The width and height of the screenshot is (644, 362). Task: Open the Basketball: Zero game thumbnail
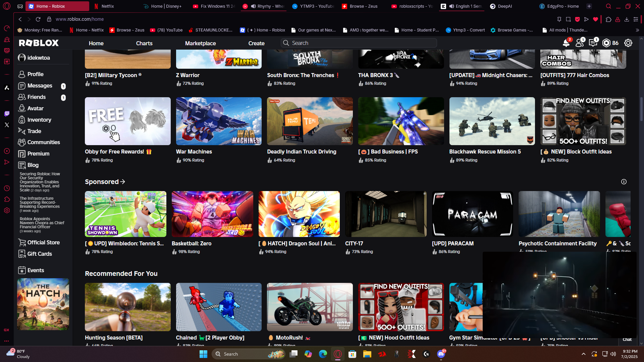[212, 214]
